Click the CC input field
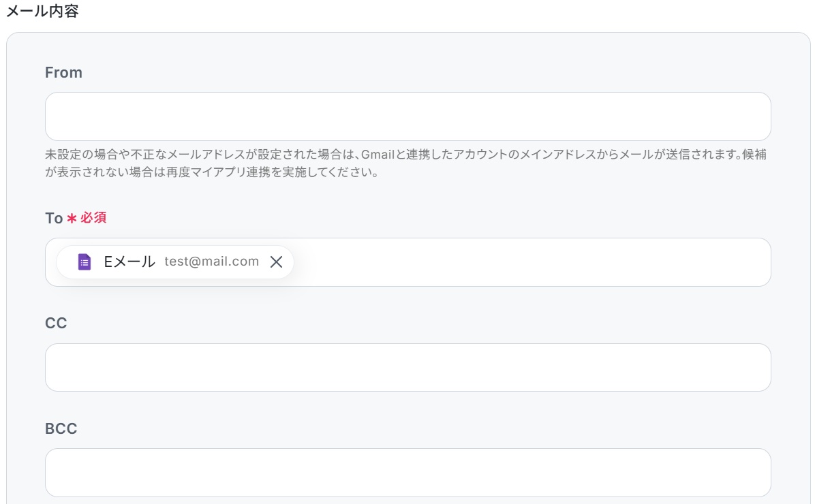Image resolution: width=815 pixels, height=504 pixels. pyautogui.click(x=407, y=367)
